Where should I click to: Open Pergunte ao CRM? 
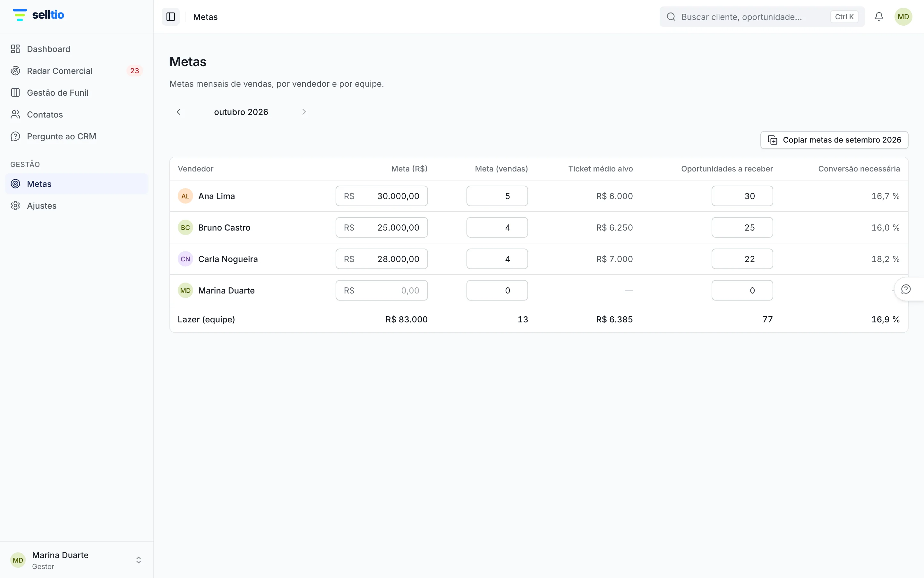click(77, 136)
